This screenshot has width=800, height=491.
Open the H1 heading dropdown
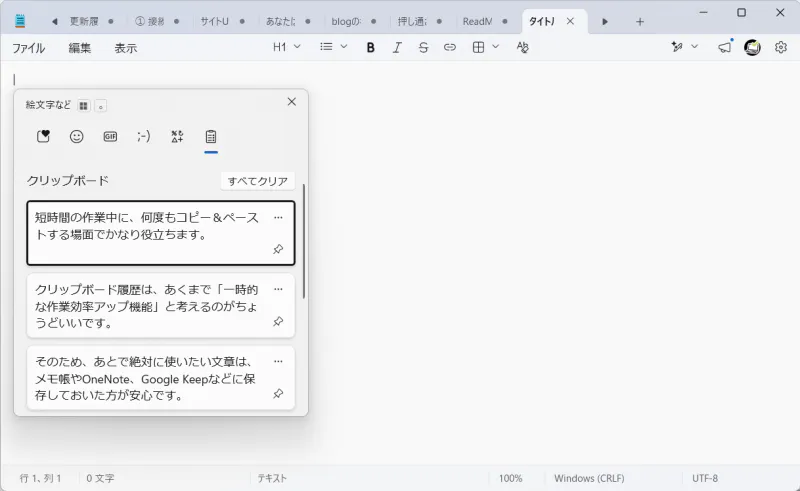pos(287,47)
